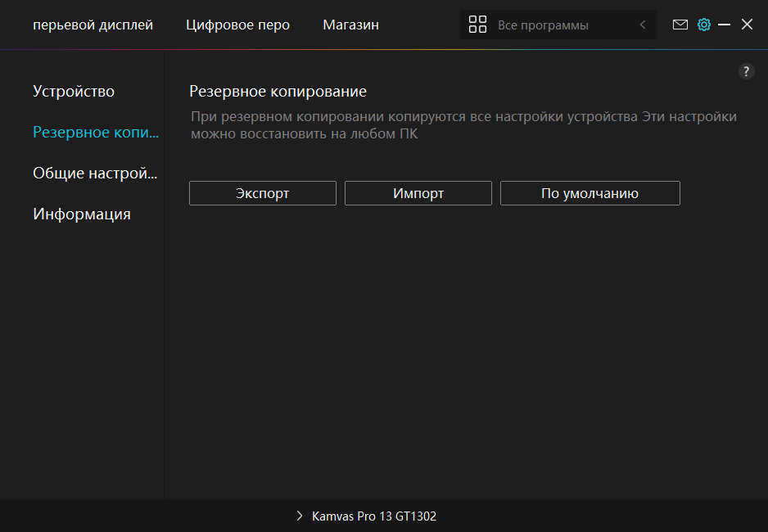Go to the Общие настрой... section

tap(94, 174)
